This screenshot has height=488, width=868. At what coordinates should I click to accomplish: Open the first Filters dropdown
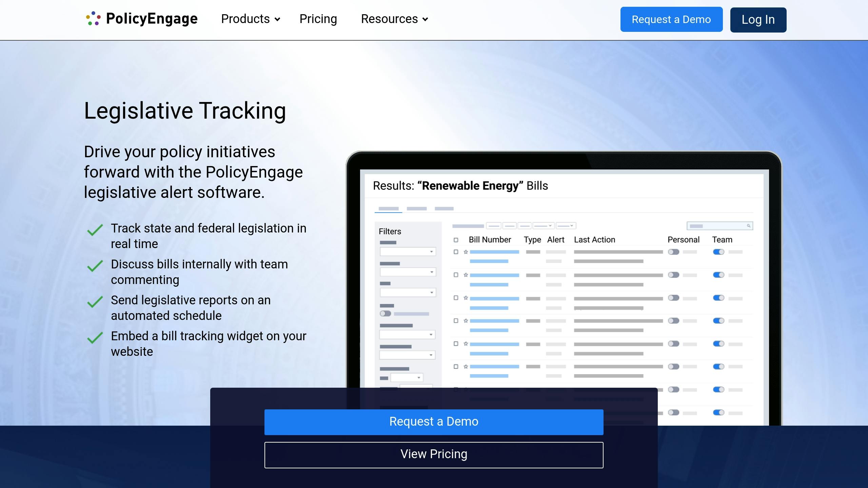(x=408, y=251)
